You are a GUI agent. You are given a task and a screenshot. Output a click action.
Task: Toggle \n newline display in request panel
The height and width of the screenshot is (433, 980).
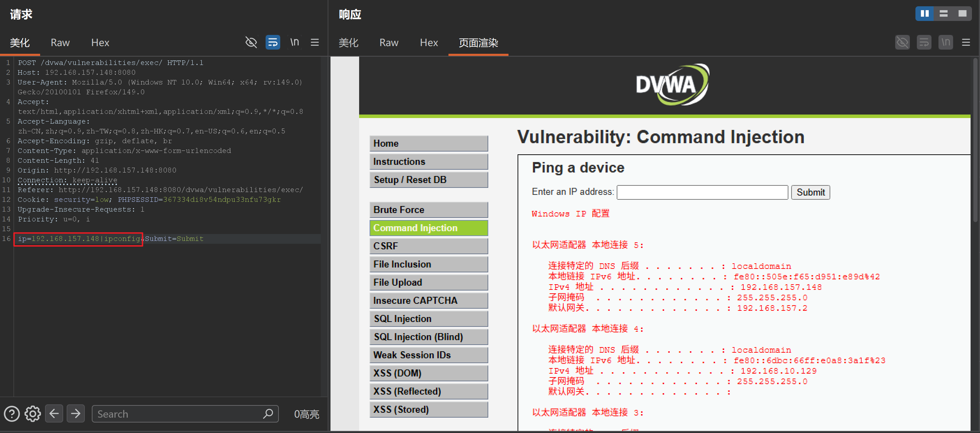pos(295,42)
